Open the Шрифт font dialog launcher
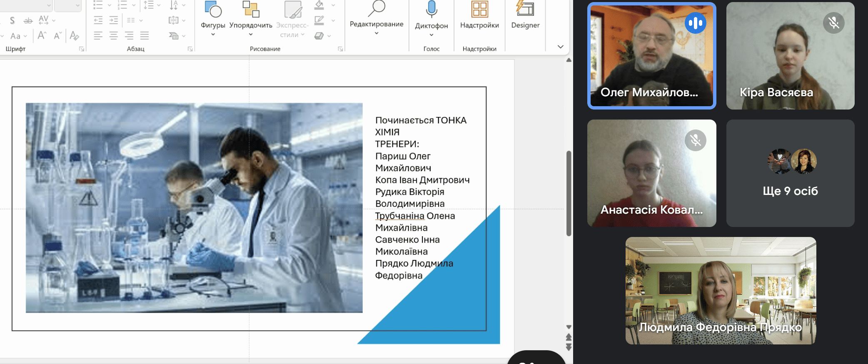 coord(82,49)
